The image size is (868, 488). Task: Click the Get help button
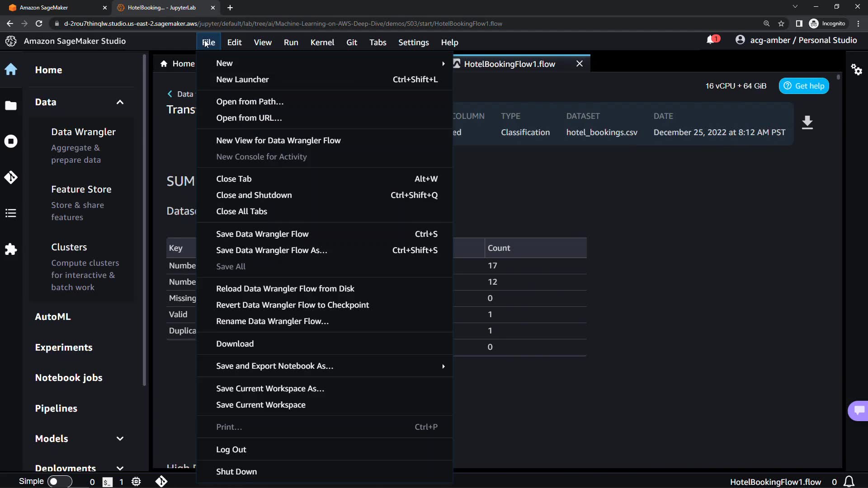pyautogui.click(x=803, y=86)
